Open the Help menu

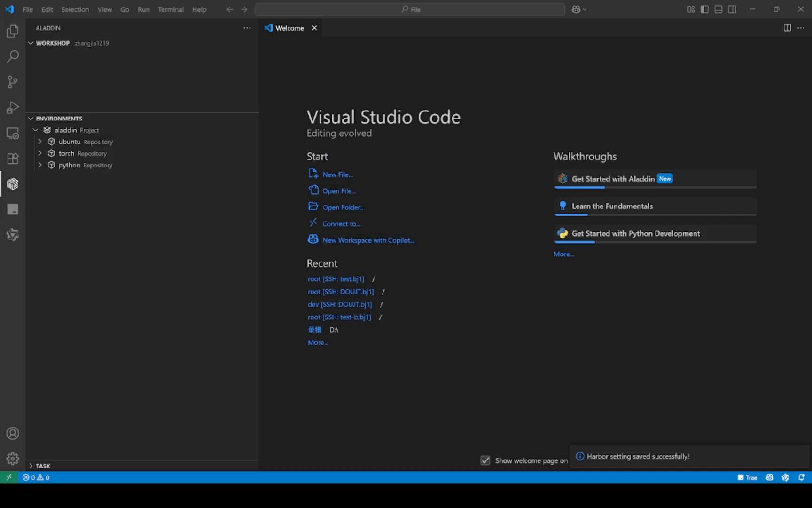point(199,9)
